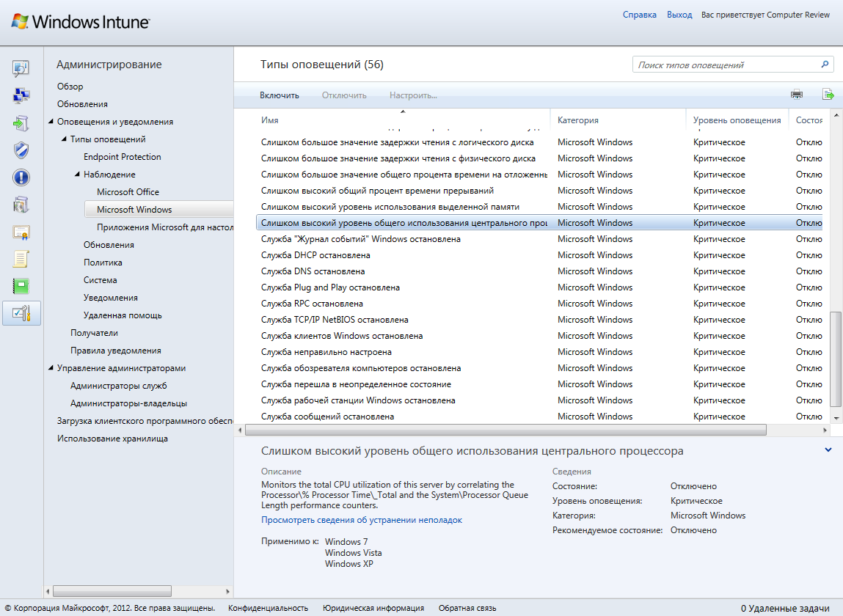Open the Licenses certificate workspace icon
This screenshot has height=616, width=843.
point(21,232)
